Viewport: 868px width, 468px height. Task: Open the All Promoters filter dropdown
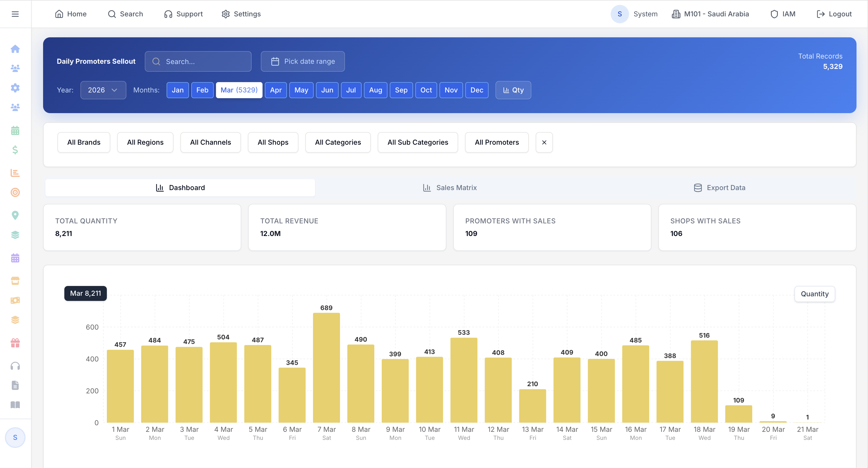coord(496,142)
